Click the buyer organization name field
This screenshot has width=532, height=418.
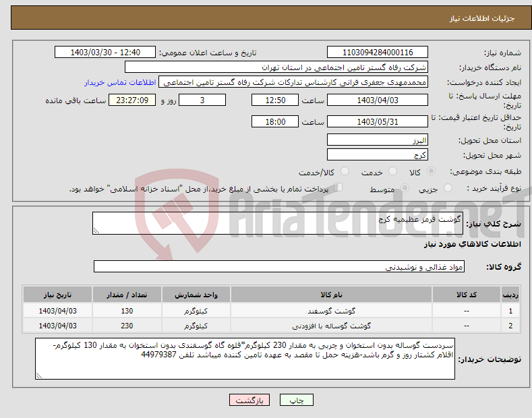[x=276, y=67]
